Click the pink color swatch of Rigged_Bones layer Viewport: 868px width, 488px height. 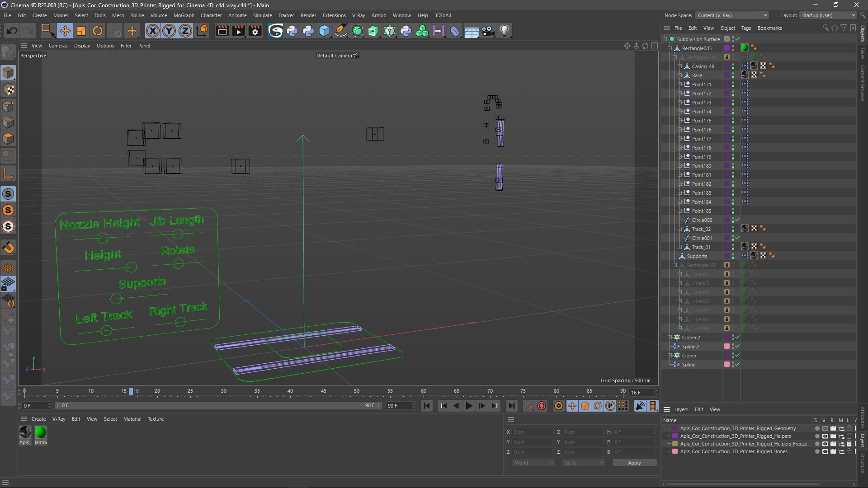coord(675,451)
